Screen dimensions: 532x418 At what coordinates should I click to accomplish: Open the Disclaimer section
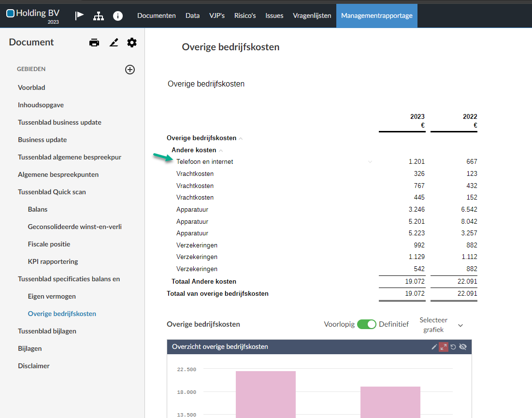[x=34, y=366]
